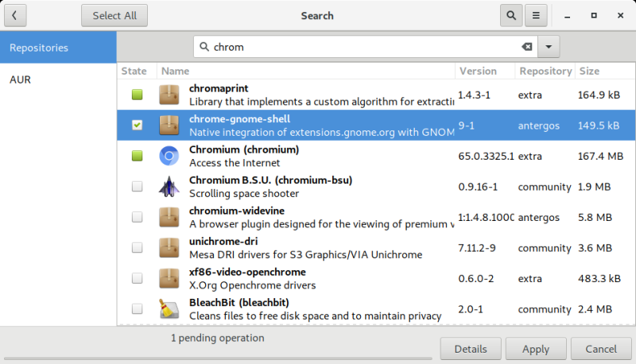The image size is (636, 364).
Task: Minimize the Search window
Action: point(567,16)
